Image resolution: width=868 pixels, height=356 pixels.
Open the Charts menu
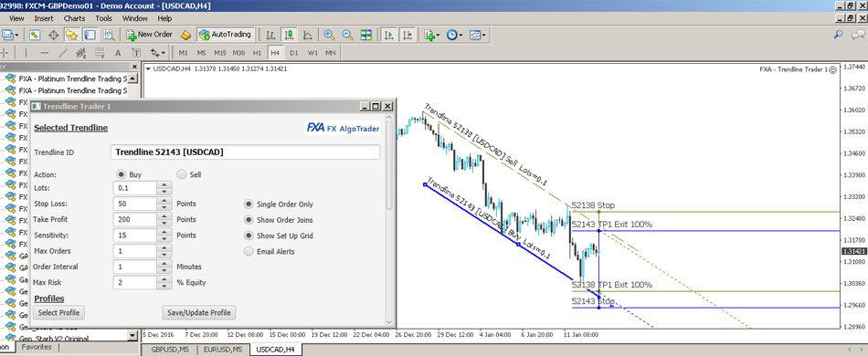[x=74, y=18]
